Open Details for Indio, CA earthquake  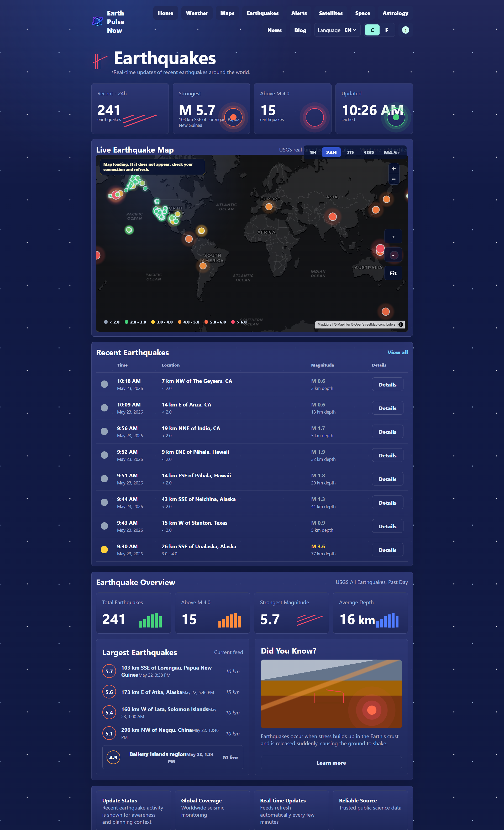click(387, 431)
